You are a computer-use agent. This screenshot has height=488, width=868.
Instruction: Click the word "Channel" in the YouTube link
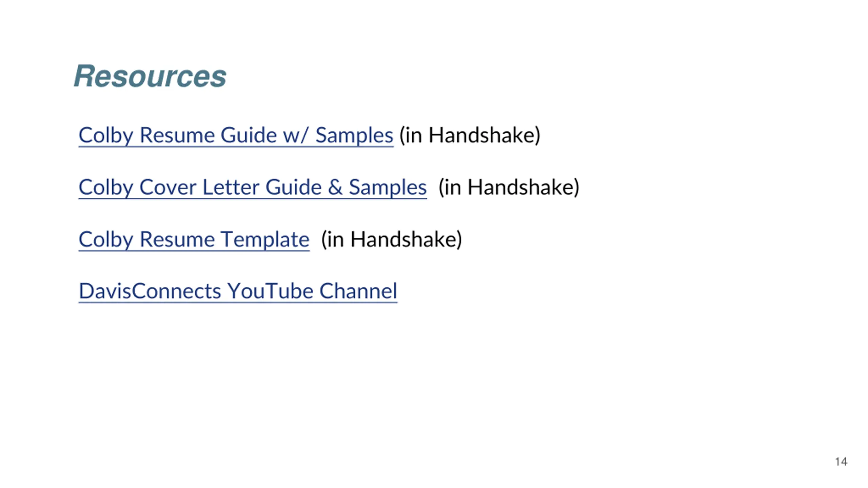[358, 291]
